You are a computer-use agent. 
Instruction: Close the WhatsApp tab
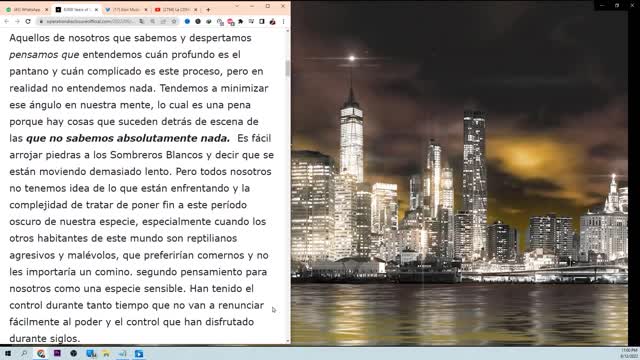point(46,9)
